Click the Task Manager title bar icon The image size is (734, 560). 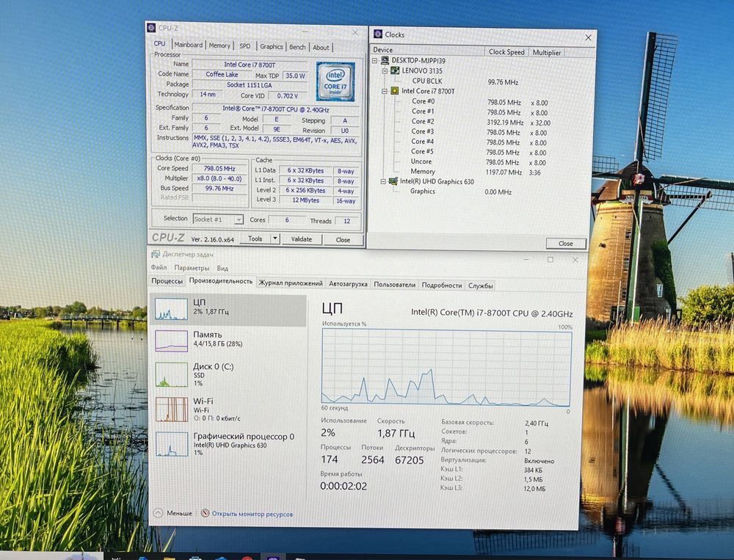[x=156, y=254]
